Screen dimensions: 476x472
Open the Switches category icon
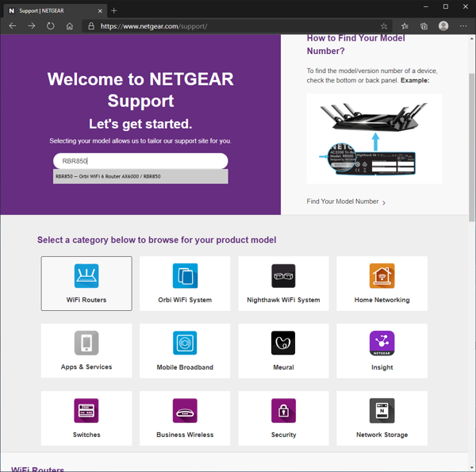pos(86,410)
